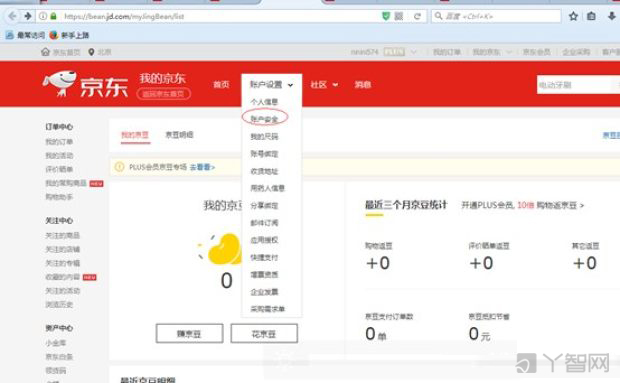
Task: Select 邮件订阅 from the menu
Action: click(264, 223)
